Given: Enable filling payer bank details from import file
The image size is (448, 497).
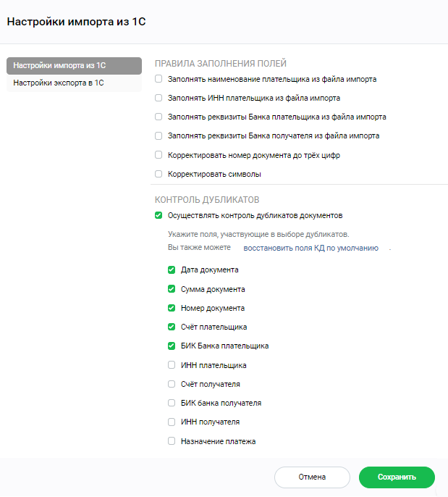Looking at the screenshot, I should pos(159,117).
